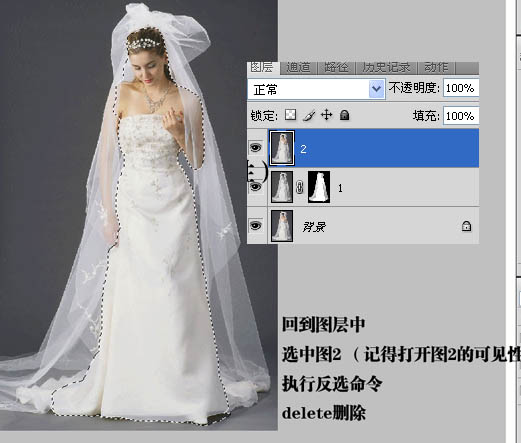The height and width of the screenshot is (443, 521).
Task: Click the 背景 layer lock icon
Action: tap(466, 226)
